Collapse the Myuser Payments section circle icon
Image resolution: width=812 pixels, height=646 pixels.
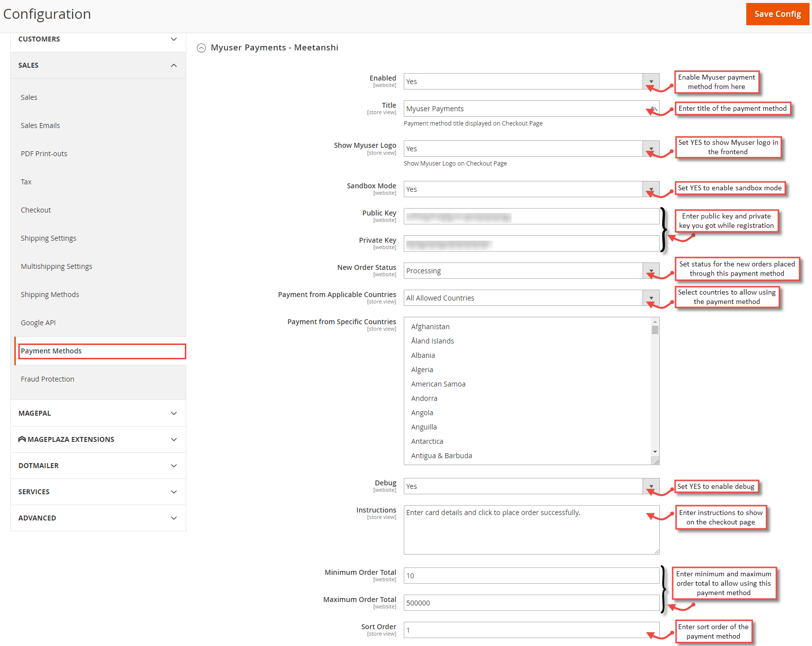coord(201,48)
